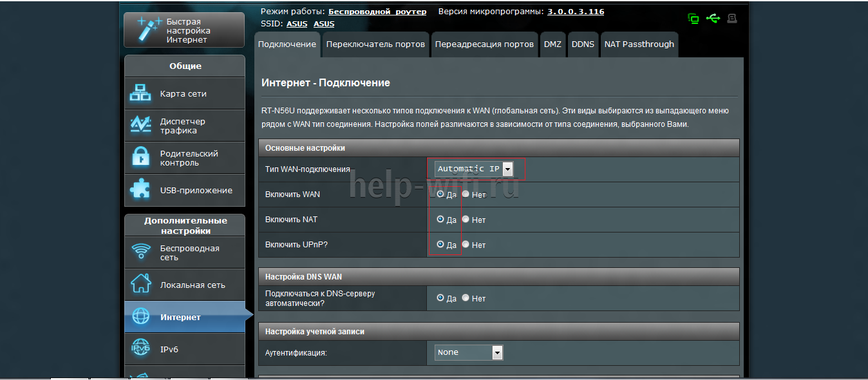This screenshot has width=868, height=380.
Task: Select "Нет" for Включить WAN
Action: click(466, 194)
